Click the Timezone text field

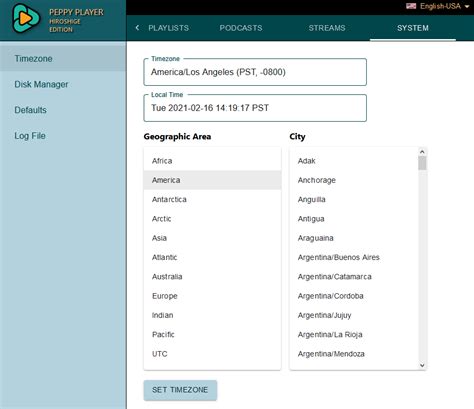255,72
